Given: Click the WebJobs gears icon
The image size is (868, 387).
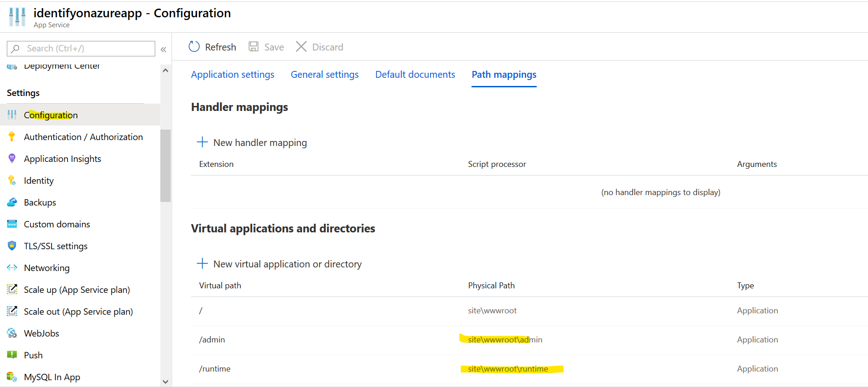Looking at the screenshot, I should click(x=12, y=333).
